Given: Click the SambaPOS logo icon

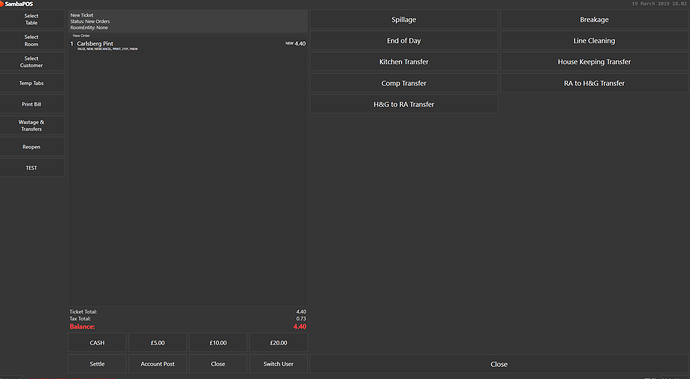Looking at the screenshot, I should (x=2, y=4).
